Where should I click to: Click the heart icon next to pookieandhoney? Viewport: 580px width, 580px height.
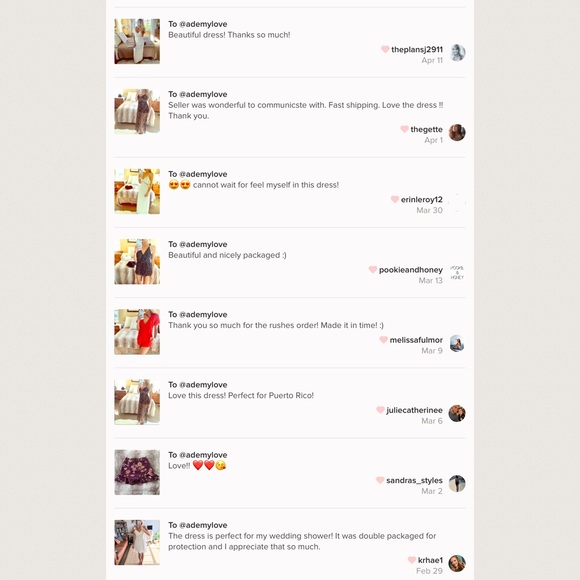pos(373,270)
